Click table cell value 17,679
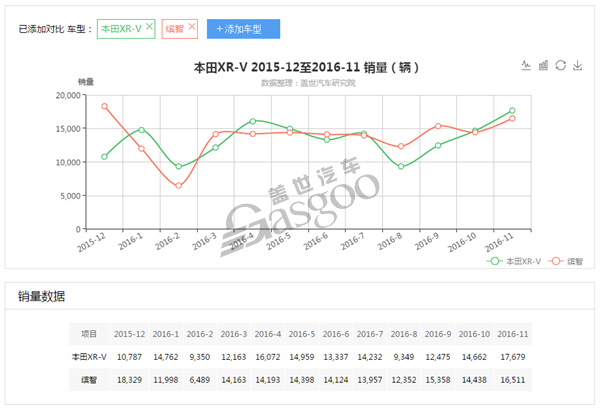The height and width of the screenshot is (410, 600). click(513, 357)
